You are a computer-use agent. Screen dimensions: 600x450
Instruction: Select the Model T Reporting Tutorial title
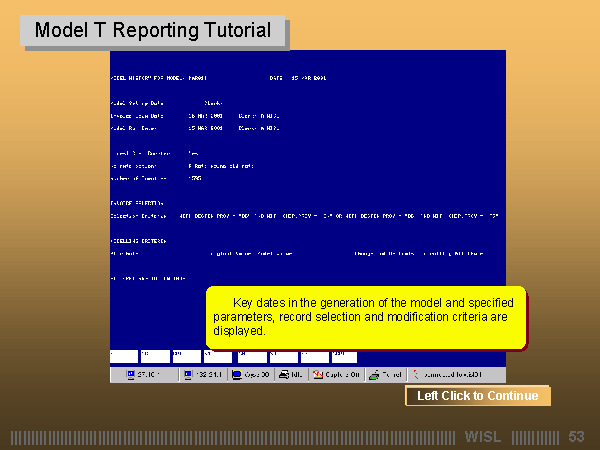[x=153, y=31]
